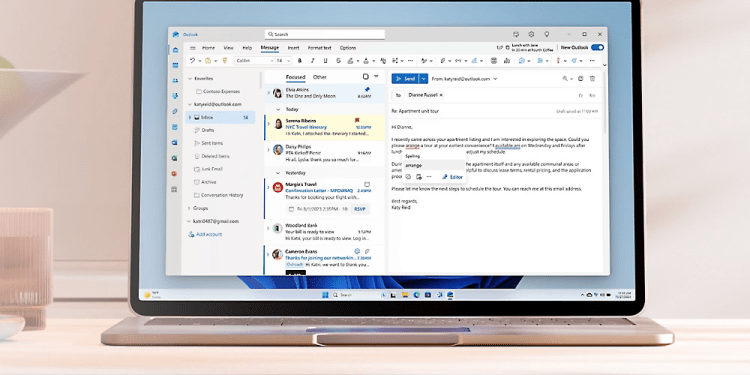
Task: Click the Search box in title bar
Action: coord(325,34)
